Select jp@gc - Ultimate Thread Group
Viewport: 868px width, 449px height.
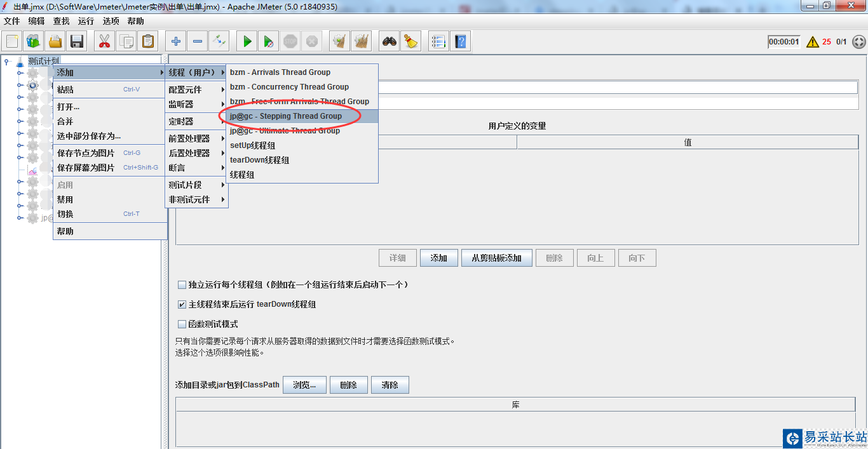[302, 131]
